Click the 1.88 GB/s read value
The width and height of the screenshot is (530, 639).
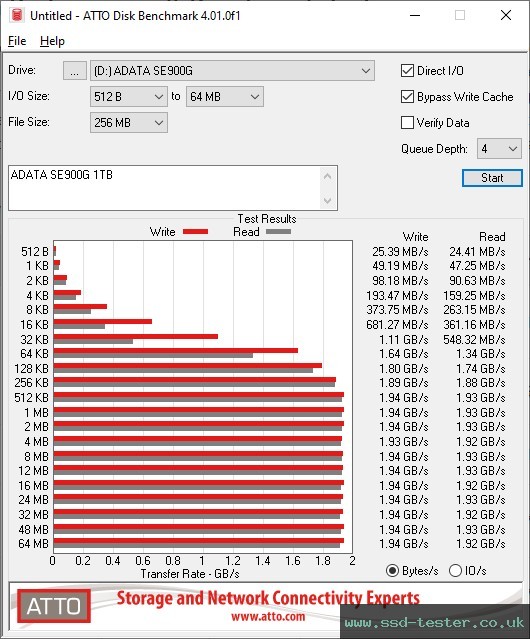[481, 383]
